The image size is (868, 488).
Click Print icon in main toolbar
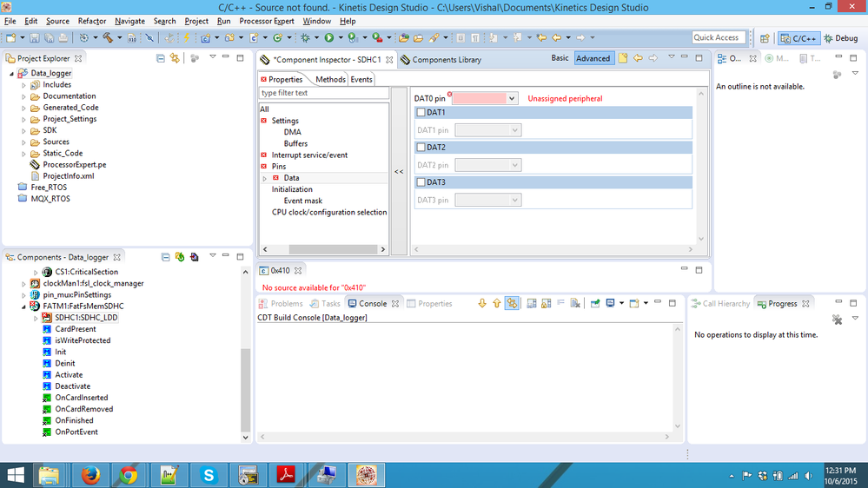[63, 37]
